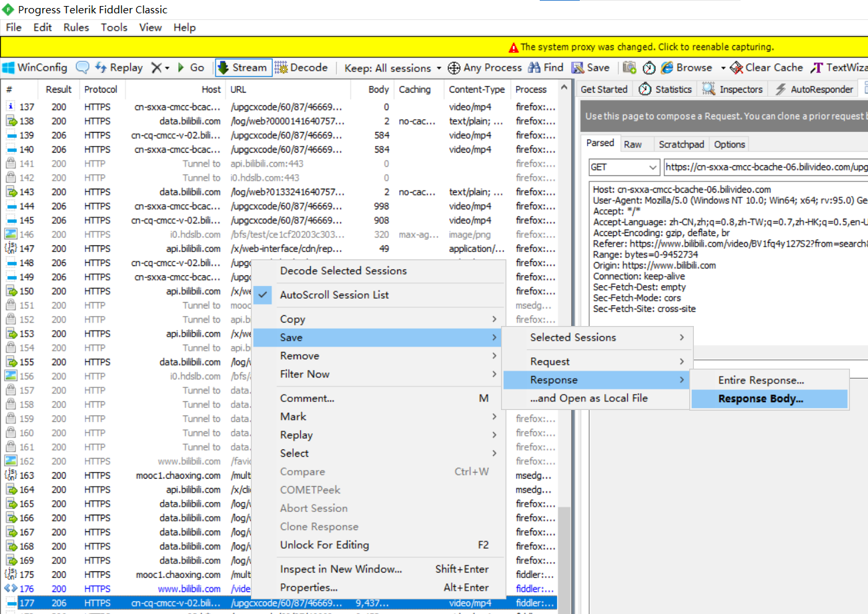Choose Properties... from context menu
The height and width of the screenshot is (614, 868).
378,588
